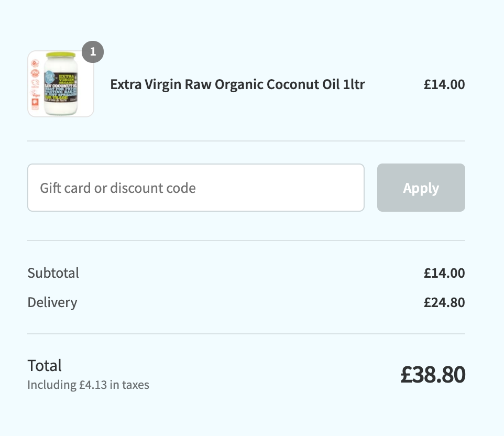Click the £38.80 total amount
The width and height of the screenshot is (504, 436).
pos(433,375)
